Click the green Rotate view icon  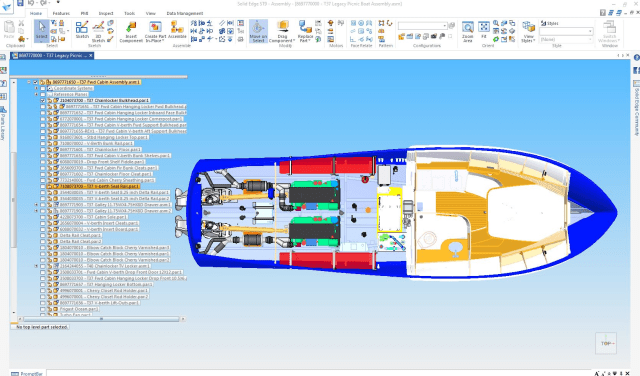pos(496,39)
